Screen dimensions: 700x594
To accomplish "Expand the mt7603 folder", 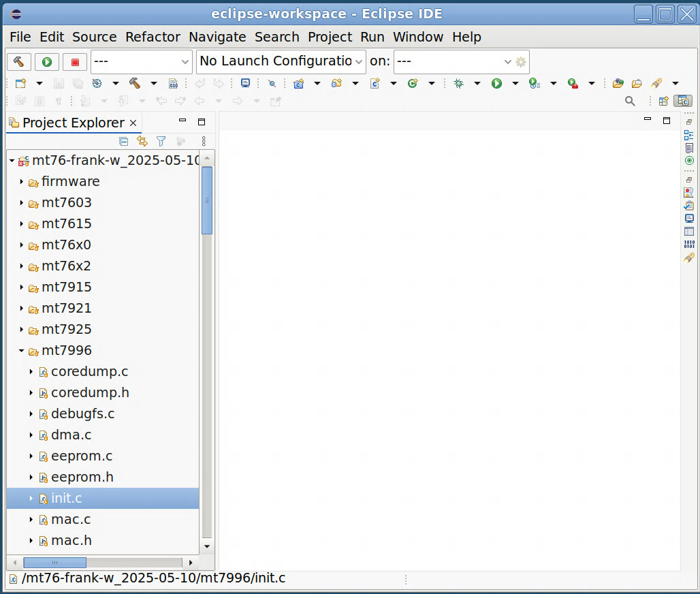I will coord(21,203).
